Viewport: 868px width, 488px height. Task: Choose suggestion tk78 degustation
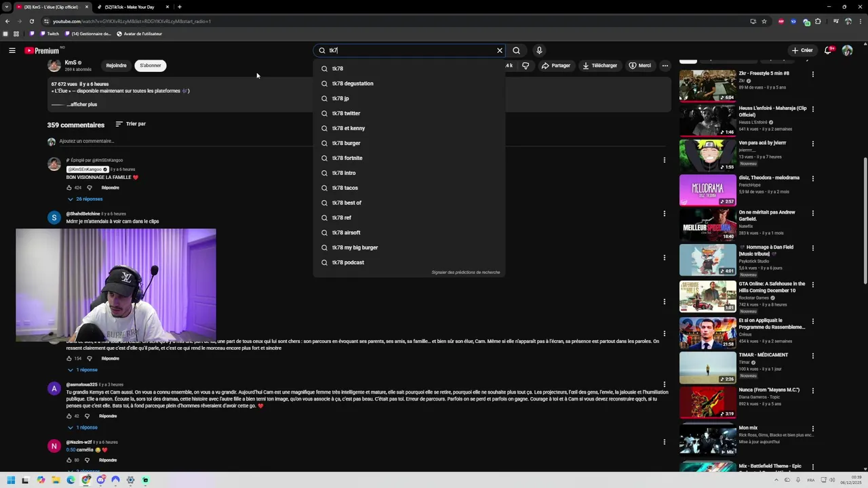pos(409,83)
